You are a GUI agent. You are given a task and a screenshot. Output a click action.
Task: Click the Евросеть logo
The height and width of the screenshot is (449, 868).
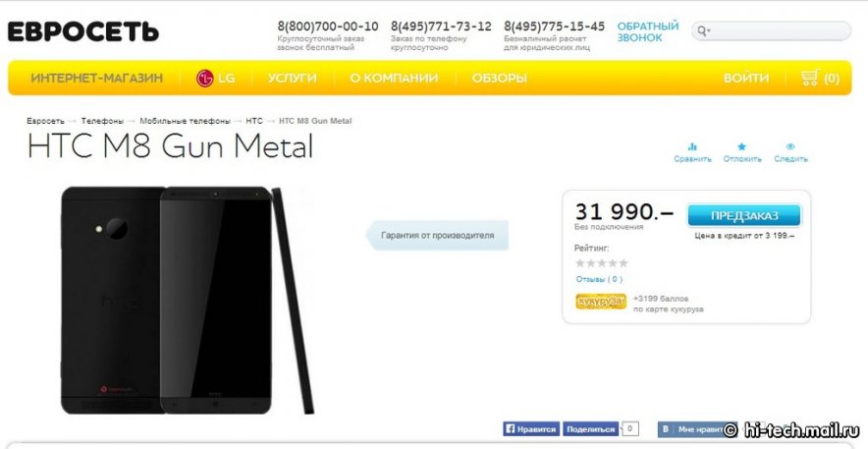(83, 32)
